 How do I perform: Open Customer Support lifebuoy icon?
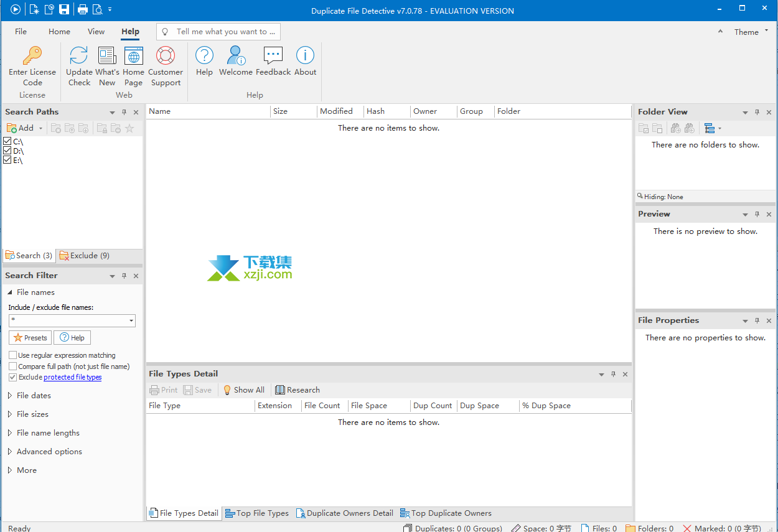[x=166, y=66]
